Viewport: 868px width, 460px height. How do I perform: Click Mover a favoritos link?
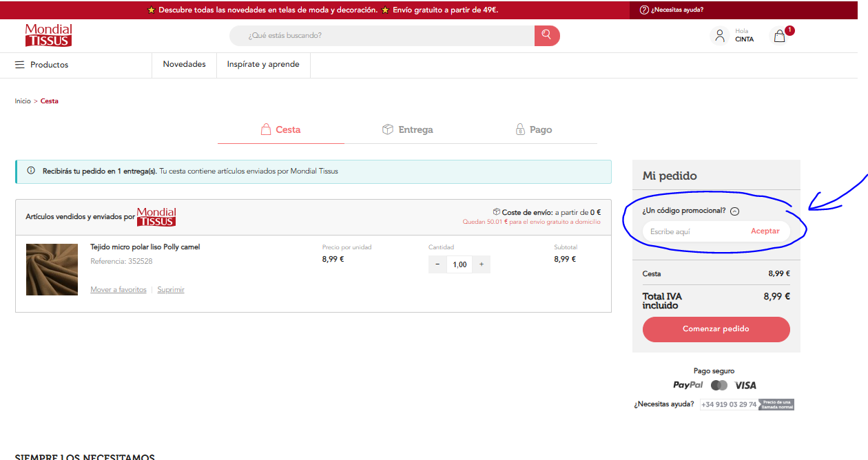click(118, 290)
